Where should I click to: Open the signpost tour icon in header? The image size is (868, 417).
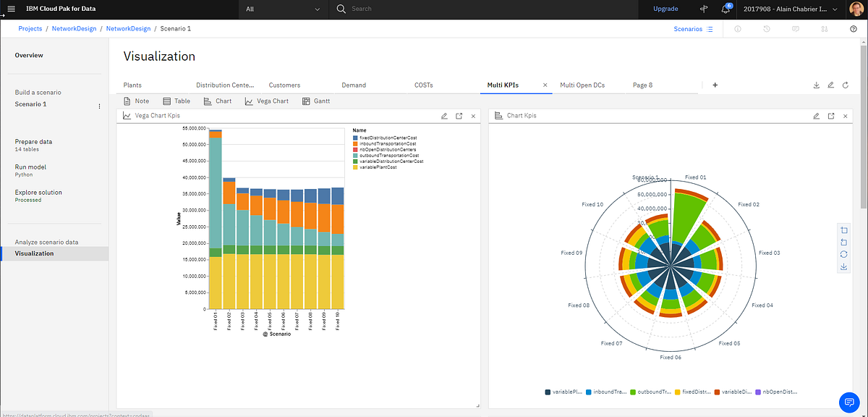point(704,9)
